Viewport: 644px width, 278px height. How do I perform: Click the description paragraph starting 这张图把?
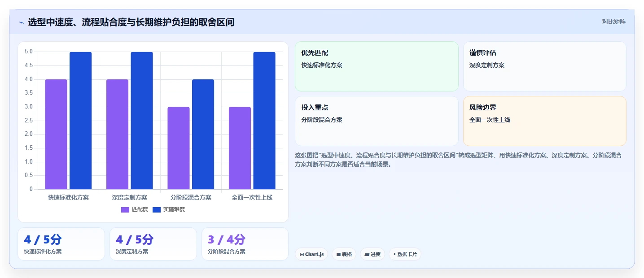(x=458, y=160)
